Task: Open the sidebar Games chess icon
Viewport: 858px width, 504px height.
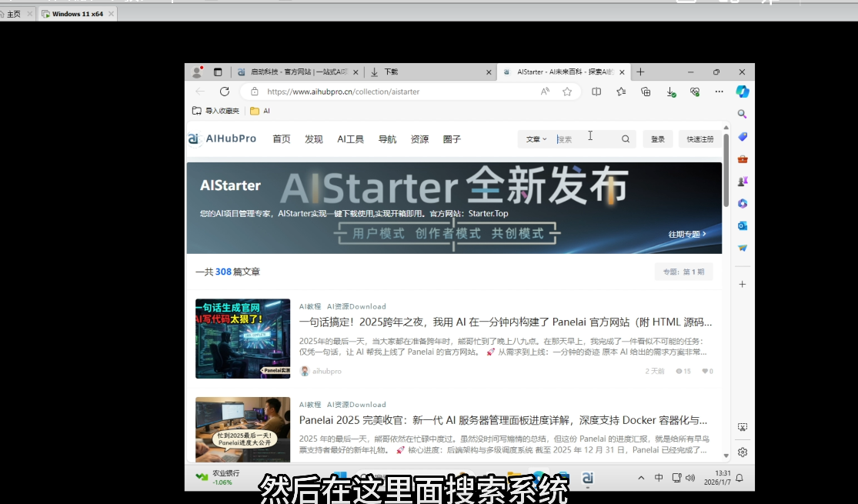Action: pos(742,181)
